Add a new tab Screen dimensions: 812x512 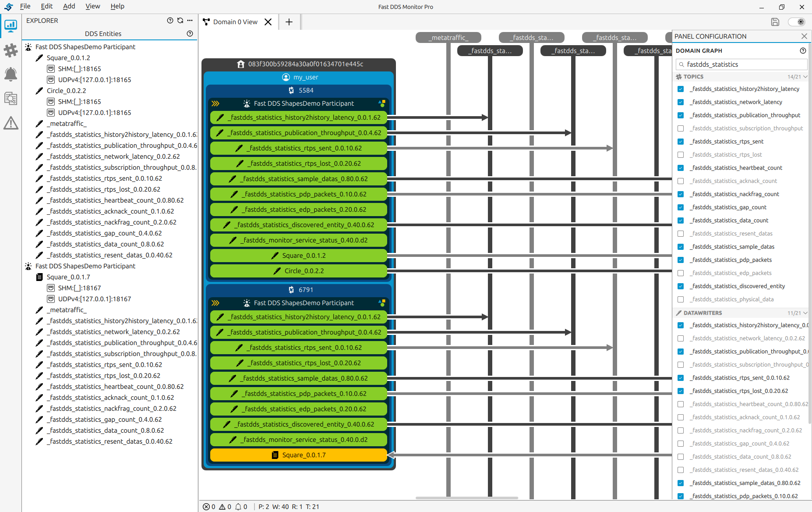(x=289, y=22)
